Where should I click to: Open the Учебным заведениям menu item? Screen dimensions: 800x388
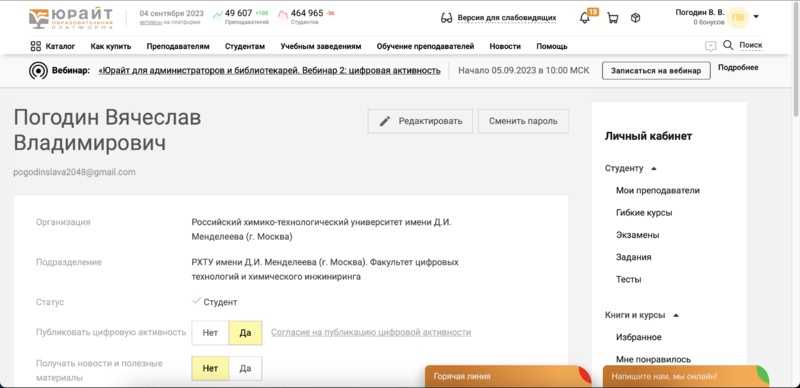click(321, 46)
